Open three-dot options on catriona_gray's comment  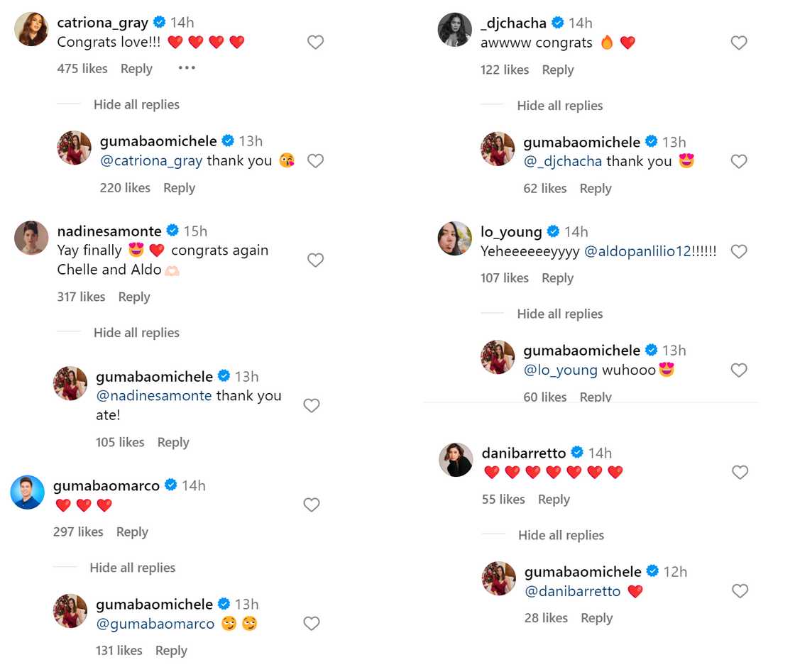(187, 68)
